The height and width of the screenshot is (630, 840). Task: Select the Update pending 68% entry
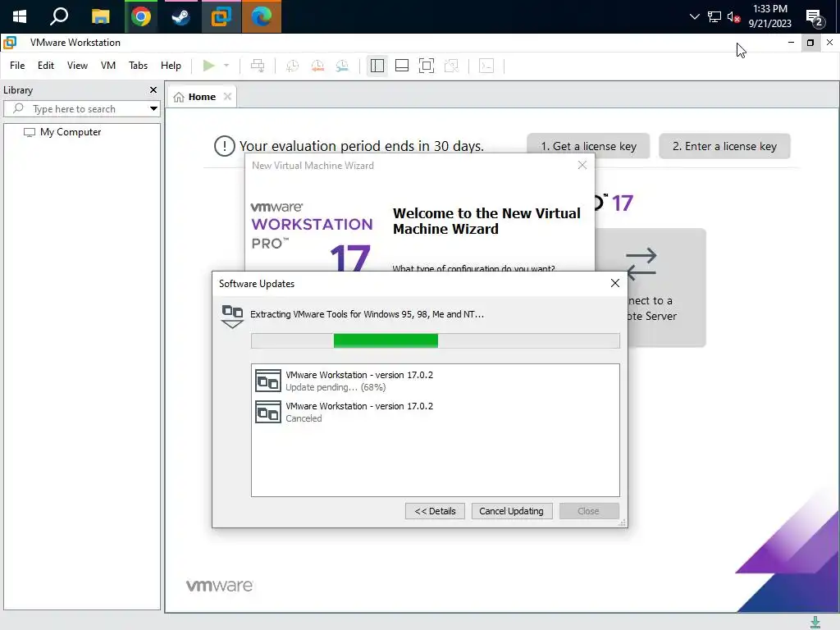coord(436,381)
